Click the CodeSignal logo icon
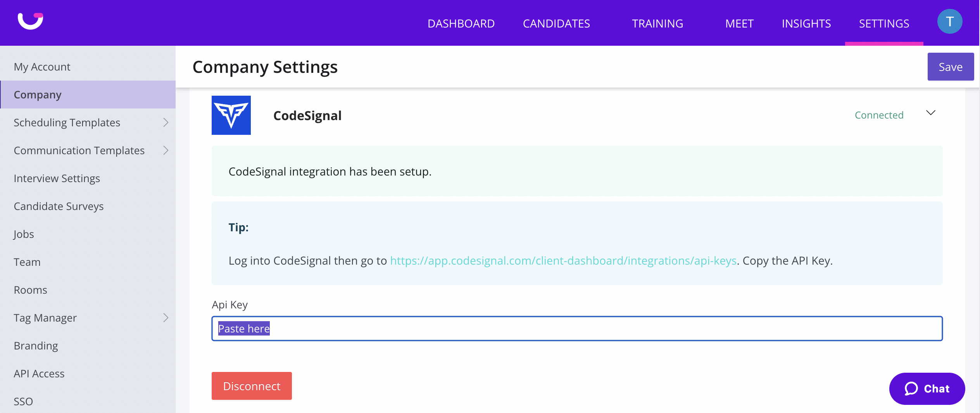The image size is (980, 413). [x=231, y=115]
